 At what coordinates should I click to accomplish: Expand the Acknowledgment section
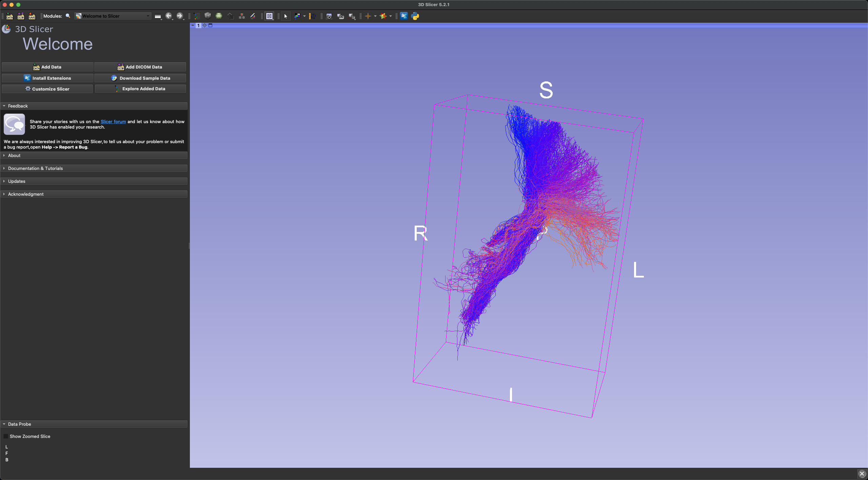click(x=26, y=194)
